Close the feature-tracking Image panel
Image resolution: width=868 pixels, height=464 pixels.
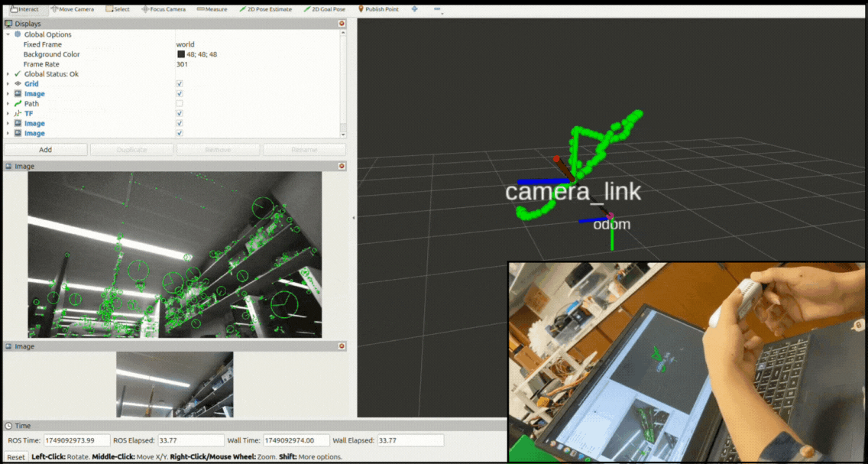(x=342, y=166)
